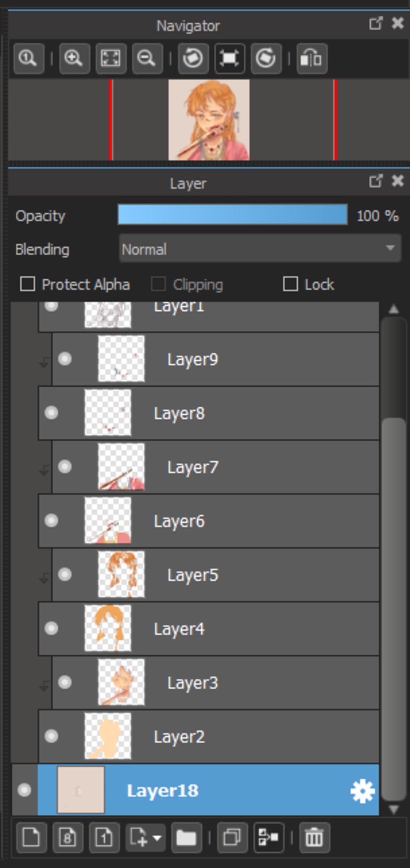
Task: Enable the Lock checkbox
Action: (290, 284)
